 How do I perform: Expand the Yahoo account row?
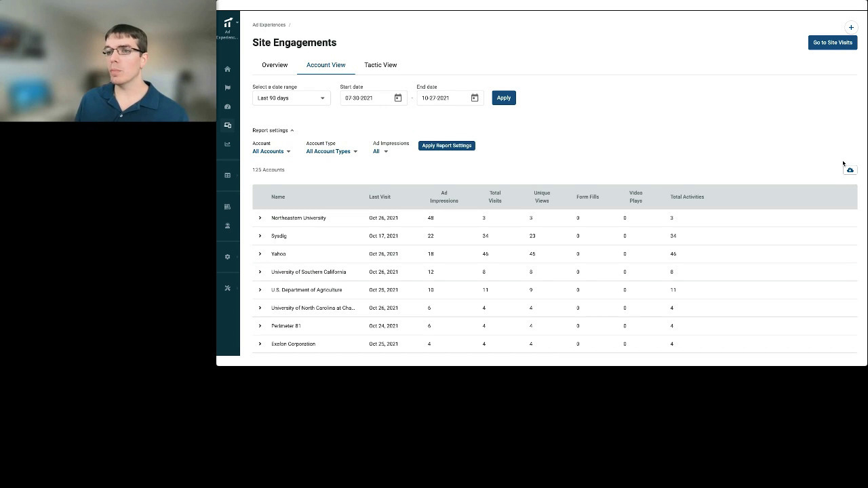pyautogui.click(x=260, y=254)
